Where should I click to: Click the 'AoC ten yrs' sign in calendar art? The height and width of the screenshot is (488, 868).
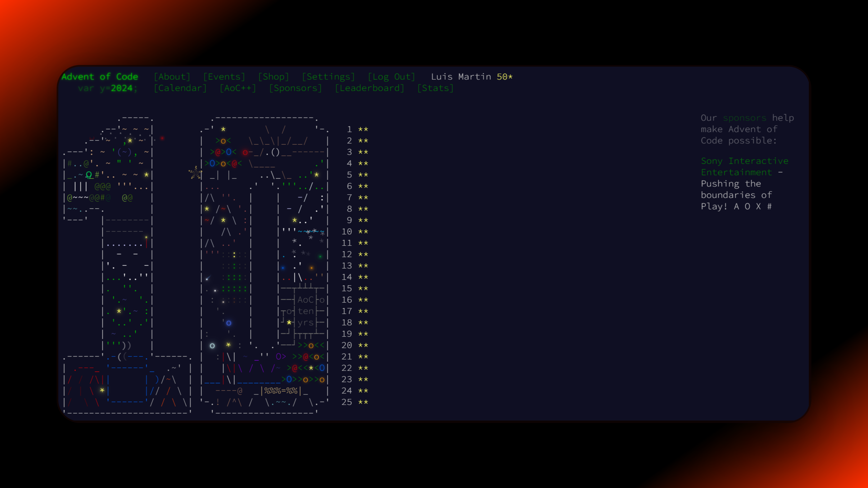coord(306,311)
